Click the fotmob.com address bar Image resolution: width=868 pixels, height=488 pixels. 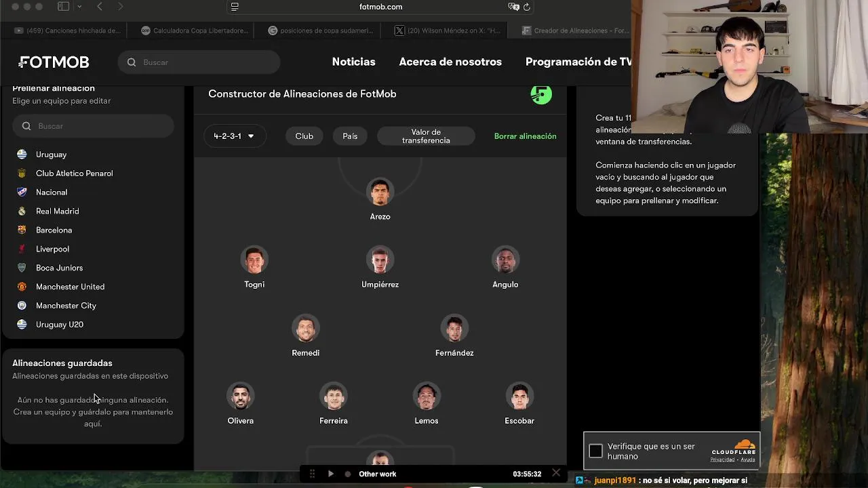point(380,7)
